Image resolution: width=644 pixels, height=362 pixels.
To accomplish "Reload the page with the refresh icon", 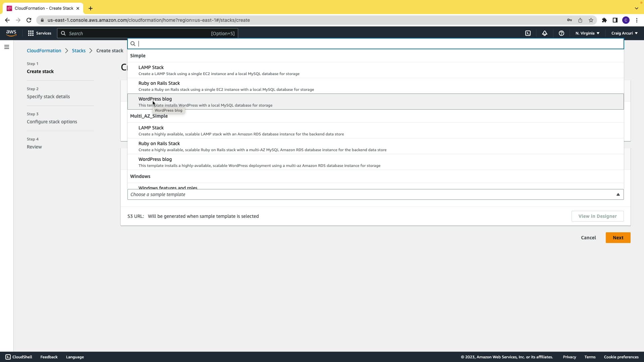I will (29, 20).
